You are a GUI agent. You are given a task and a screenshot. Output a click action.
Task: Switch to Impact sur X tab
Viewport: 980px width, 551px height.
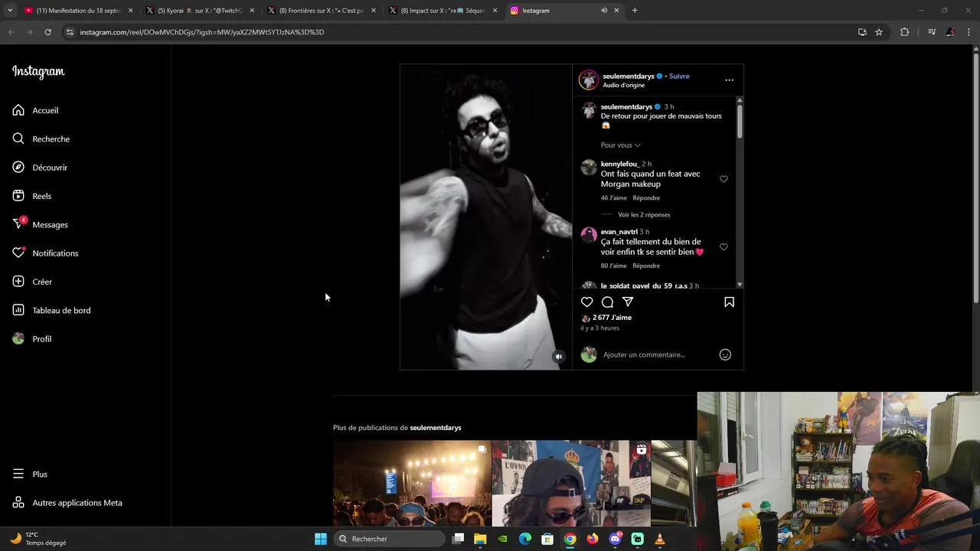(x=443, y=11)
